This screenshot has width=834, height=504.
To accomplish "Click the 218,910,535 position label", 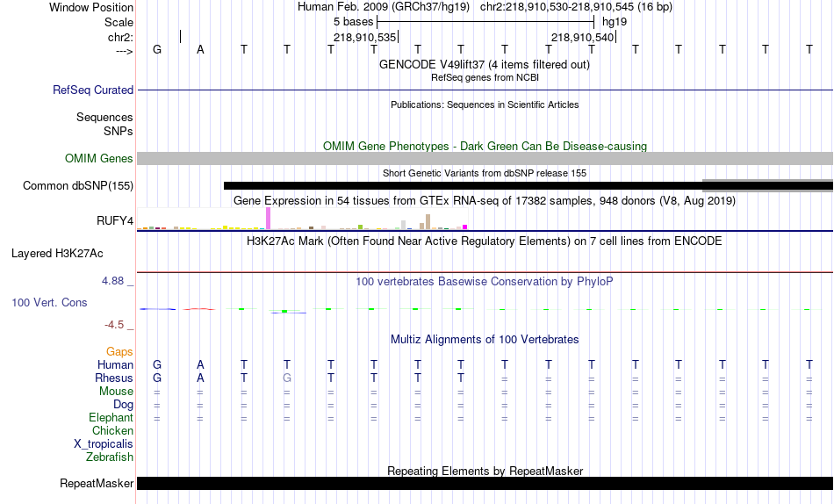I will (365, 37).
